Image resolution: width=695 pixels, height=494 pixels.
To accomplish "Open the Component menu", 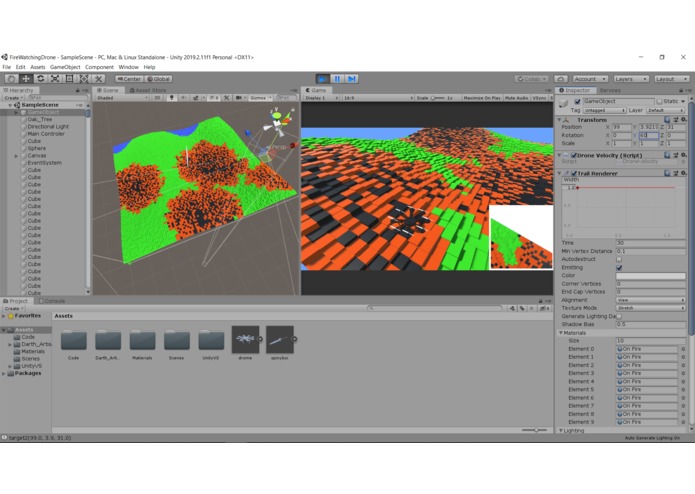I will click(99, 67).
